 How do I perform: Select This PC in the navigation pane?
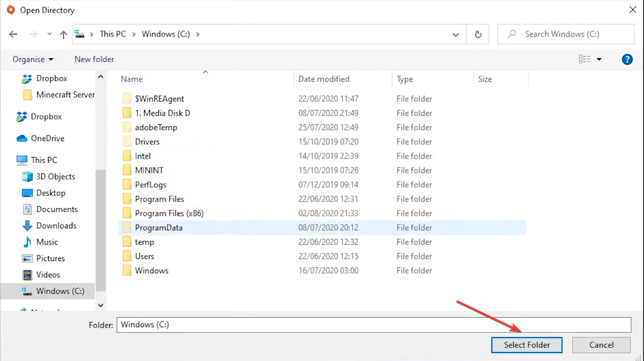pyautogui.click(x=44, y=160)
